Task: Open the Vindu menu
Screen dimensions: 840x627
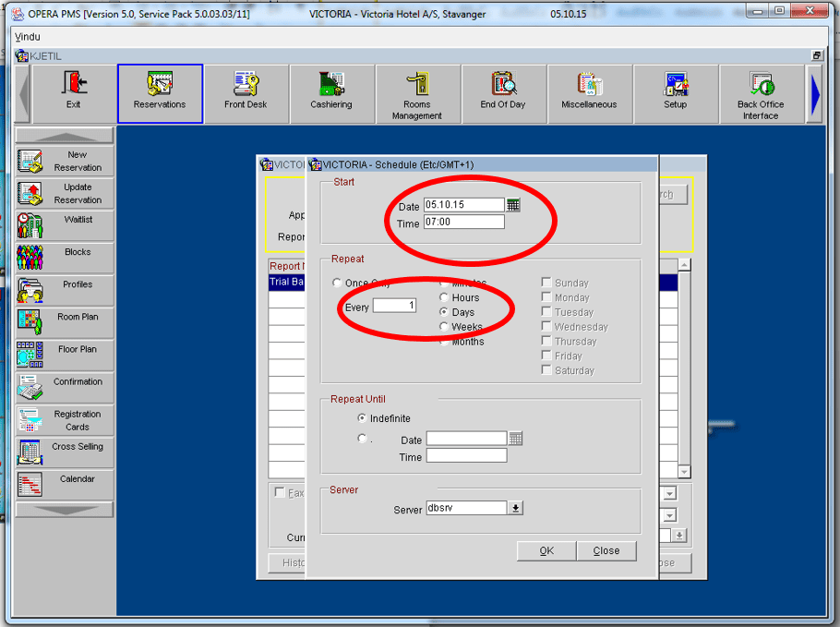Action: click(28, 36)
